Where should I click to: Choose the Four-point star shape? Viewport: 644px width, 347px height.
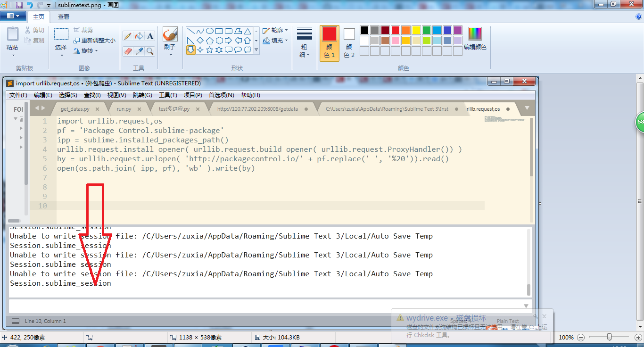pos(200,50)
